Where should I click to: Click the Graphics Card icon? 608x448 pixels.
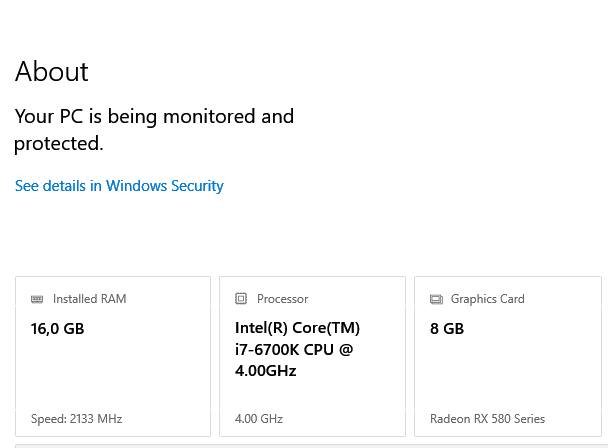(x=436, y=299)
